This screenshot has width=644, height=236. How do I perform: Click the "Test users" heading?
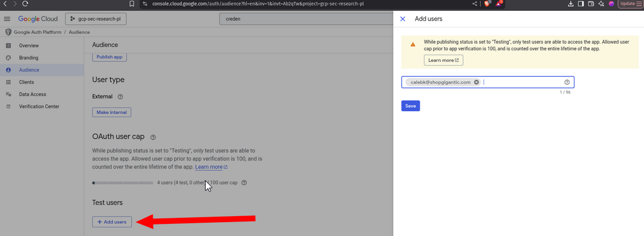pos(108,203)
